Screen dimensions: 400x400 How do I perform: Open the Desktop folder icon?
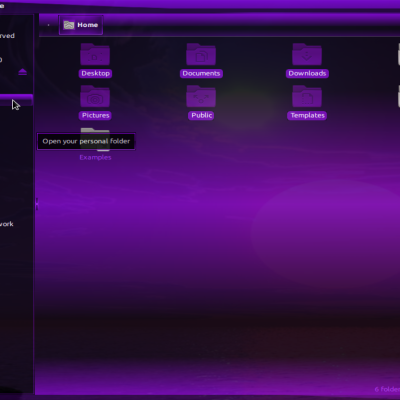tap(95, 55)
